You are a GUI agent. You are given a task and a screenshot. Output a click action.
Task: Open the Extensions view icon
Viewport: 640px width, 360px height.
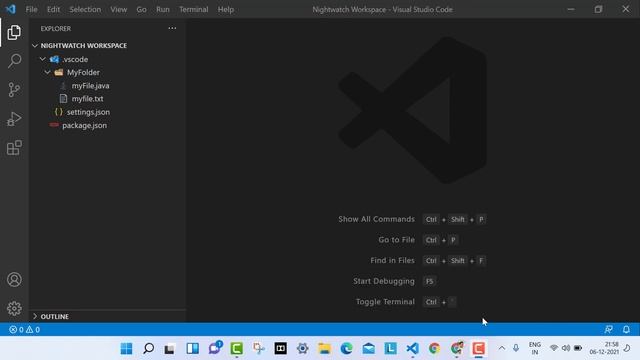[x=14, y=148]
